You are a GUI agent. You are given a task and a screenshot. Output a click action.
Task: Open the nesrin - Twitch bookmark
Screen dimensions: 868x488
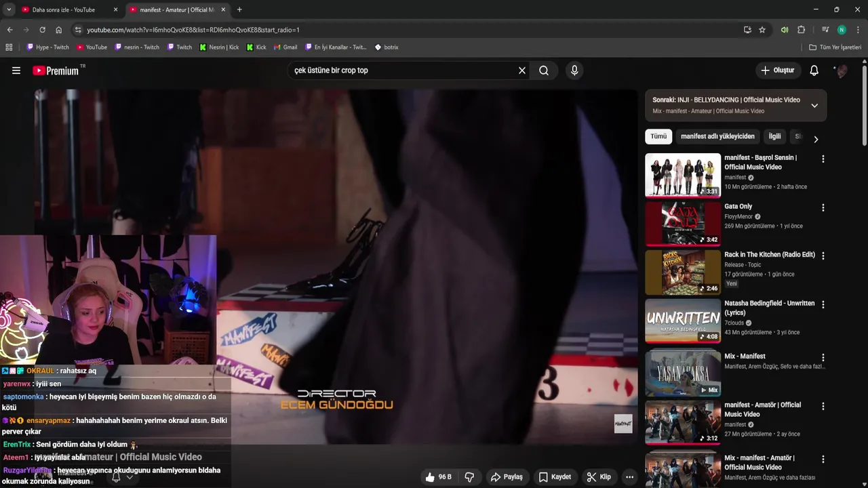coord(137,47)
